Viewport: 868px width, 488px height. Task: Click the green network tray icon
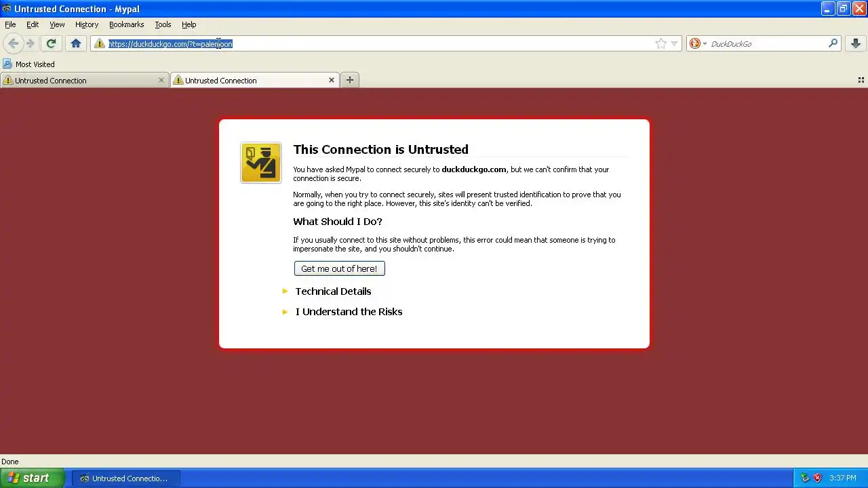pyautogui.click(x=805, y=478)
